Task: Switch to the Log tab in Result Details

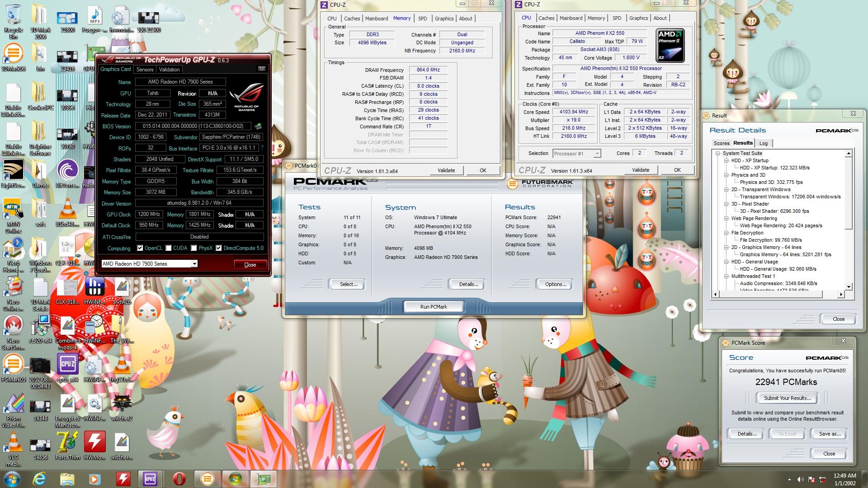Action: 764,143
